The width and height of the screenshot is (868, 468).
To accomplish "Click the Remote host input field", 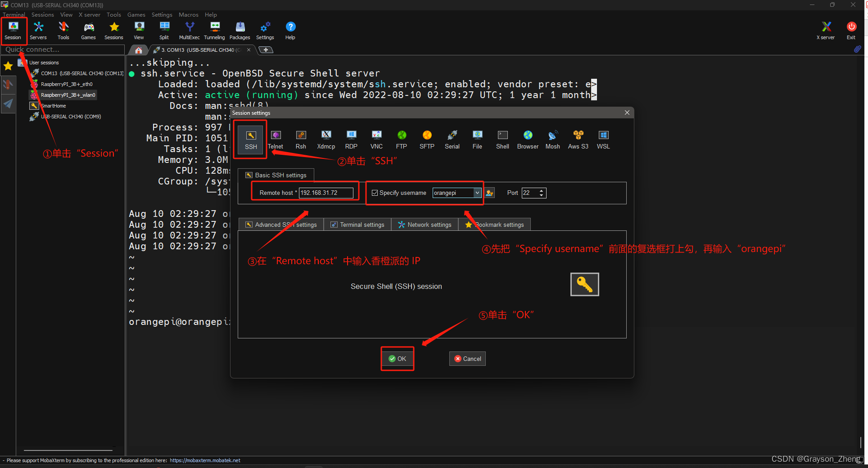I will [x=326, y=193].
